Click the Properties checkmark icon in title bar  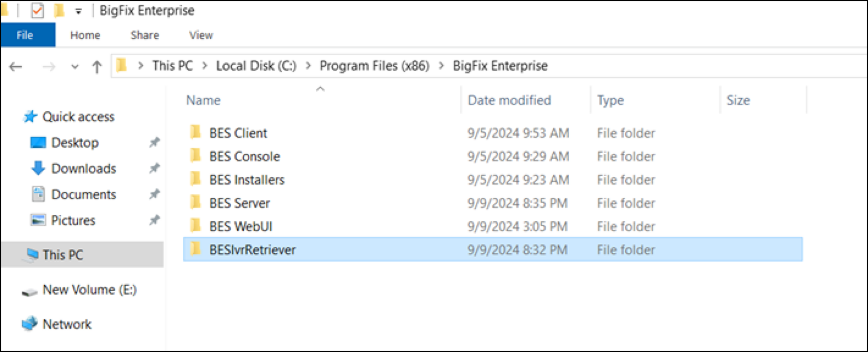click(x=37, y=11)
